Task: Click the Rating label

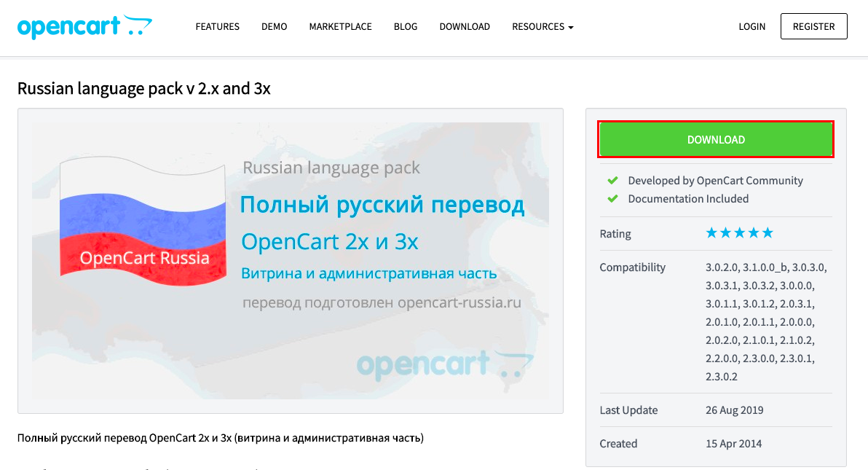Action: (615, 234)
